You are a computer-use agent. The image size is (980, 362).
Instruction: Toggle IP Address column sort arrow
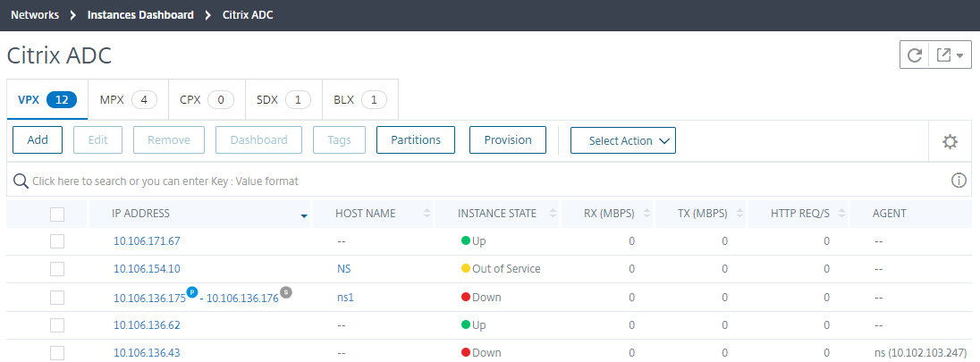tap(304, 215)
